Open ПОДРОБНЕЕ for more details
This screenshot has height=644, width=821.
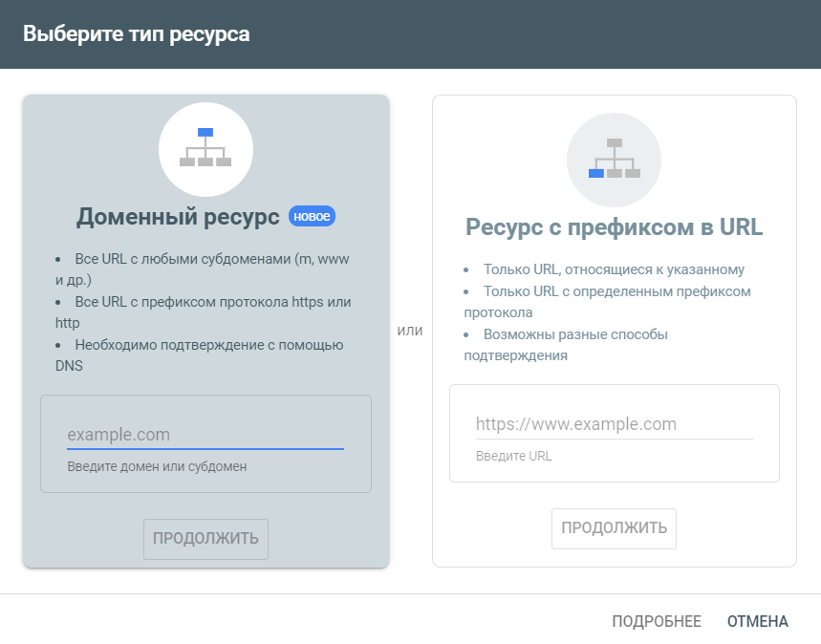click(659, 620)
